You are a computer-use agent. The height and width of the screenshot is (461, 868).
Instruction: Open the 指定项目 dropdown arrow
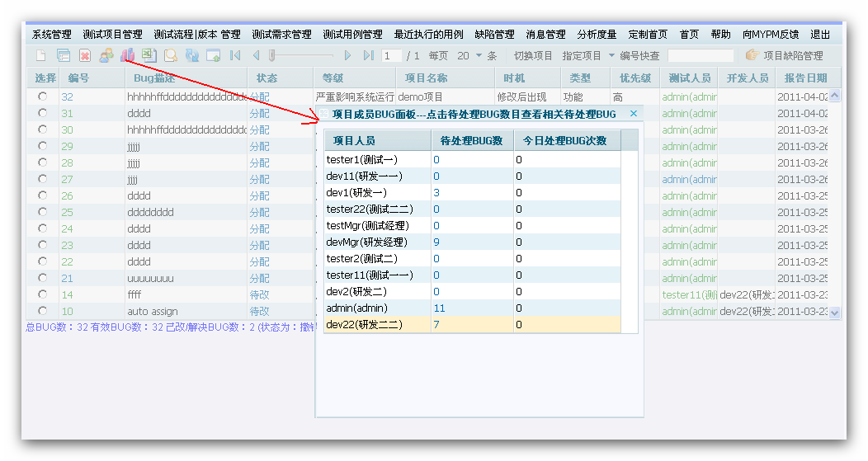point(611,55)
